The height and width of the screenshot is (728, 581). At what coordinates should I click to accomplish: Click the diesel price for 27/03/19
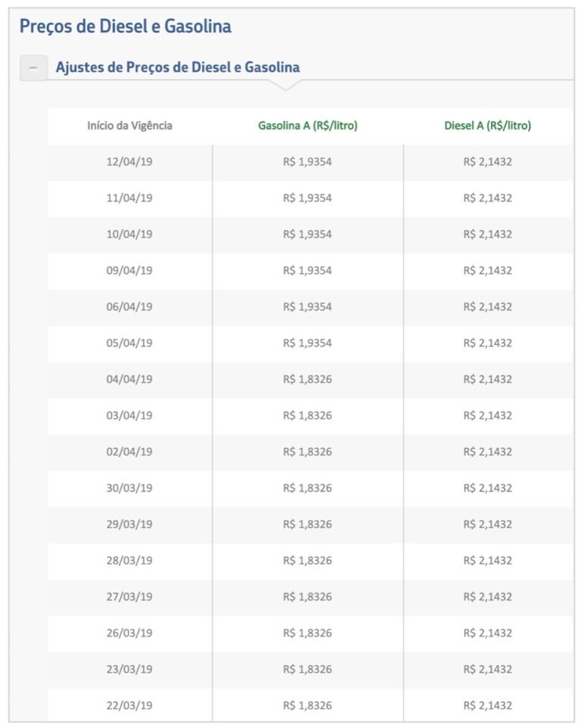click(x=488, y=596)
